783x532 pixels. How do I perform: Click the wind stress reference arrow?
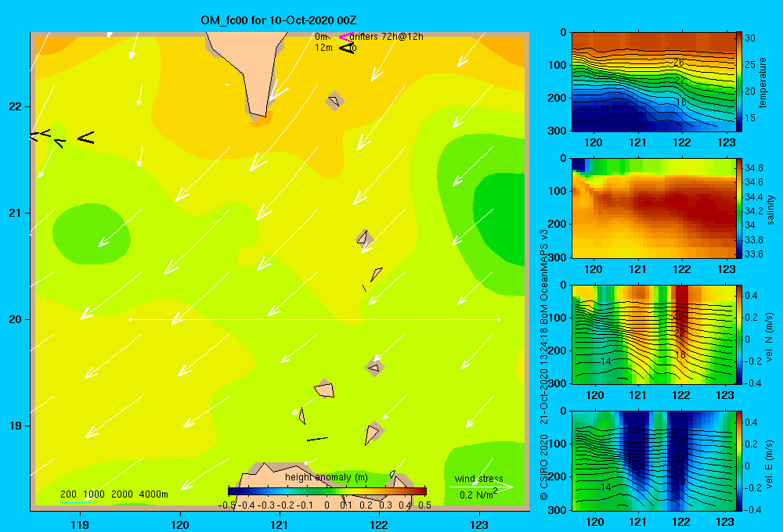481,487
